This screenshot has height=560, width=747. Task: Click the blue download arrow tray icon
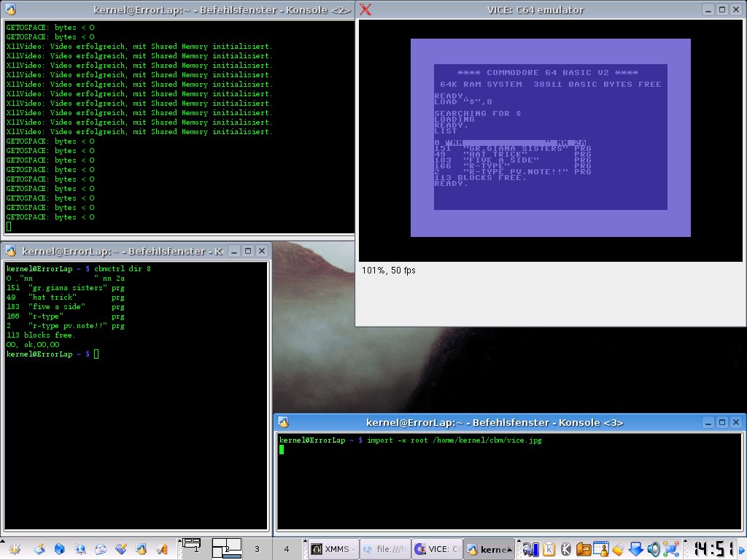(635, 549)
